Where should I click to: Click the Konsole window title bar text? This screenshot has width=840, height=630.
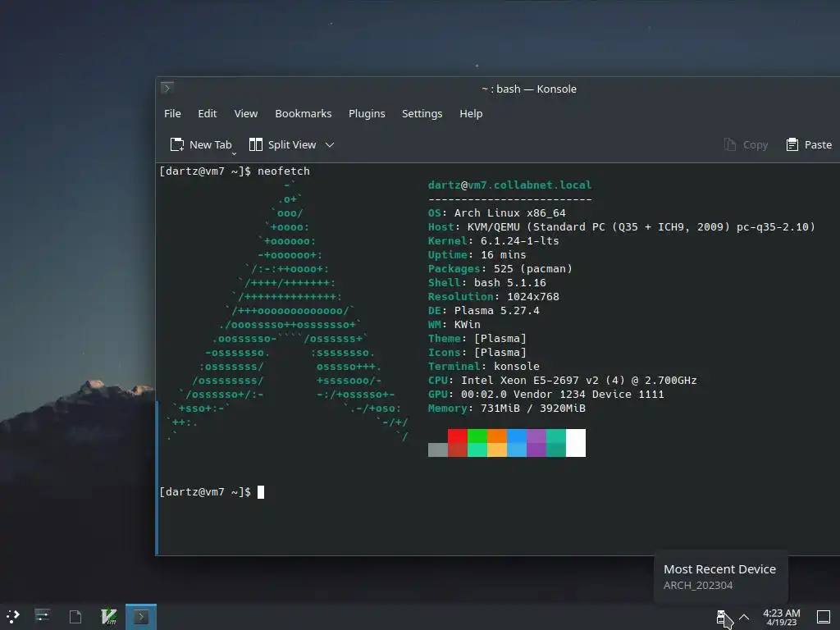(529, 89)
